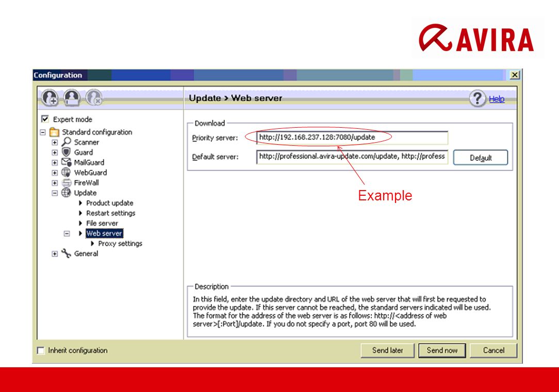Click the locked profile icon

[x=72, y=97]
